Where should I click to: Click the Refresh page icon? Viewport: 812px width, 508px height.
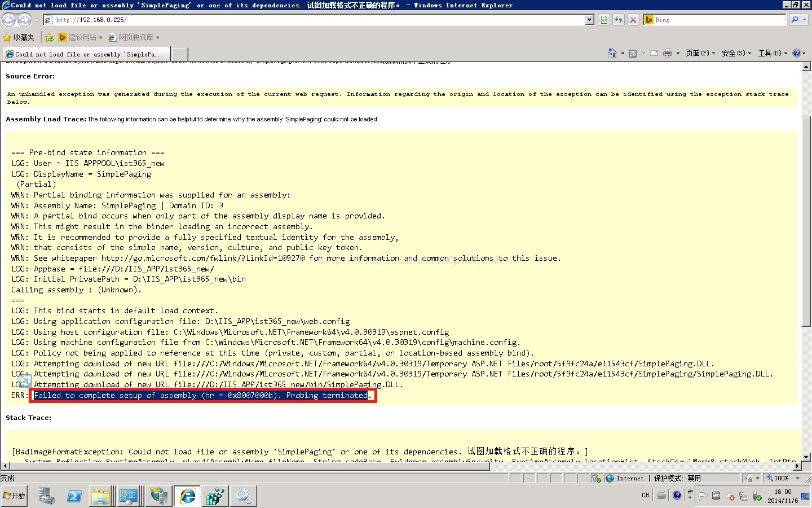click(x=619, y=20)
